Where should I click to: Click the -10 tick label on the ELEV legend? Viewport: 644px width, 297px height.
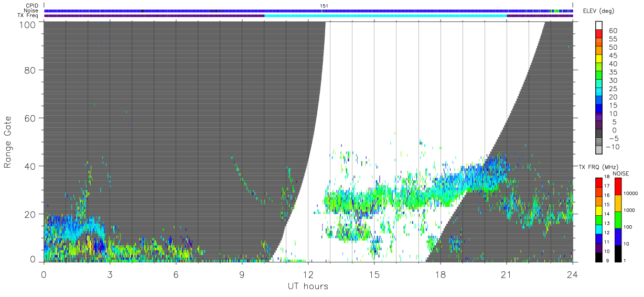coord(613,147)
